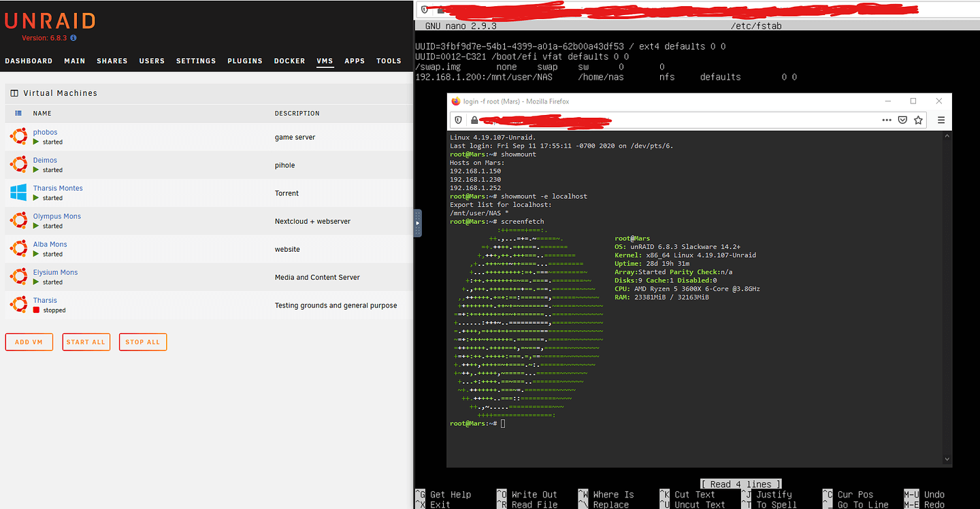Open the MAIN tab
Viewport: 980px width, 509px height.
point(75,61)
